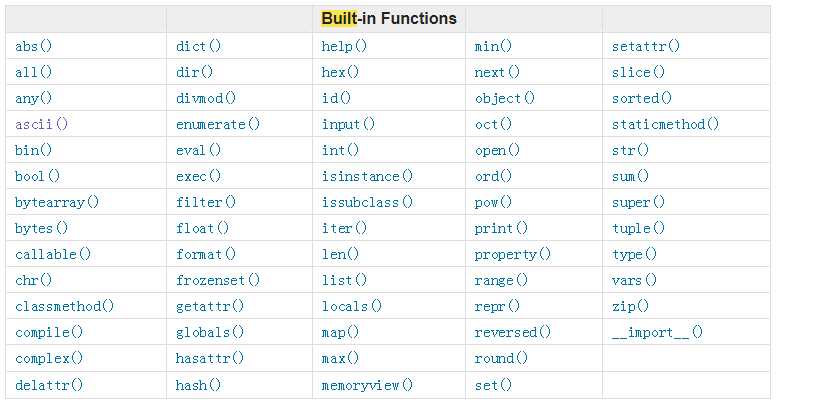827x407 pixels.
Task: Click the Built-in Functions table header
Action: point(389,18)
